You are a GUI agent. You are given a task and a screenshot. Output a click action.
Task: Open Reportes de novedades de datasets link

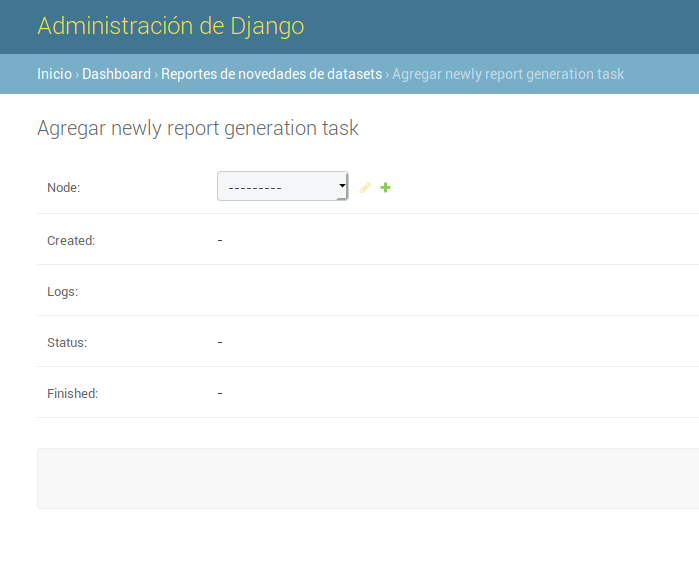point(271,74)
